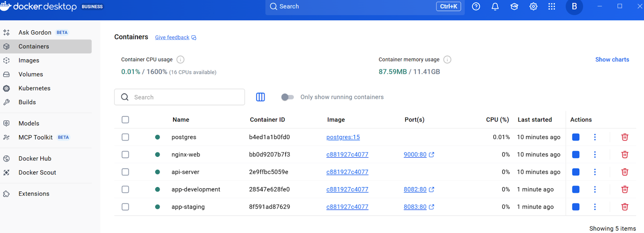Delete the nginx-web container
This screenshot has width=644, height=233.
pos(625,154)
